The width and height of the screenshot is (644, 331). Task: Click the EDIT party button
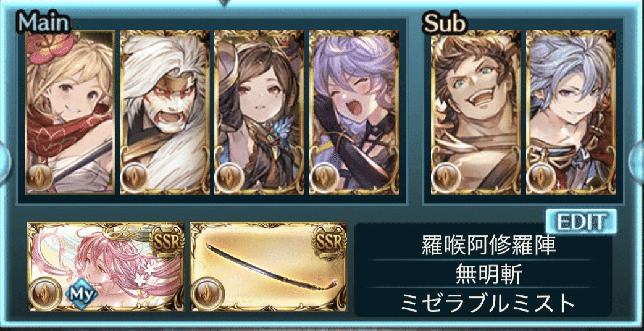[x=581, y=222]
